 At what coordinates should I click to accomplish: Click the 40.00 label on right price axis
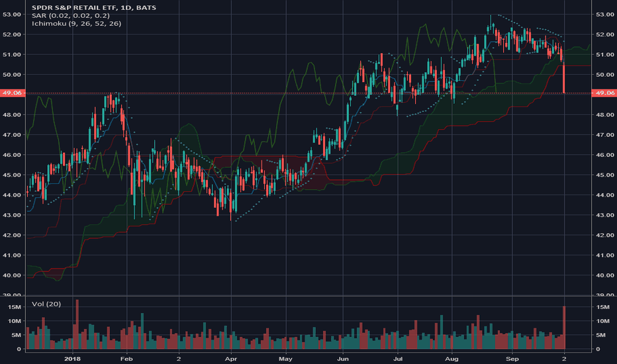point(605,275)
